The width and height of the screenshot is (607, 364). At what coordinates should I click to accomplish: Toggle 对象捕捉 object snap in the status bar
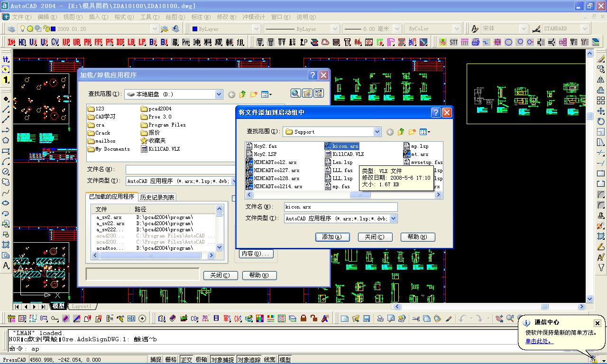[x=222, y=360]
